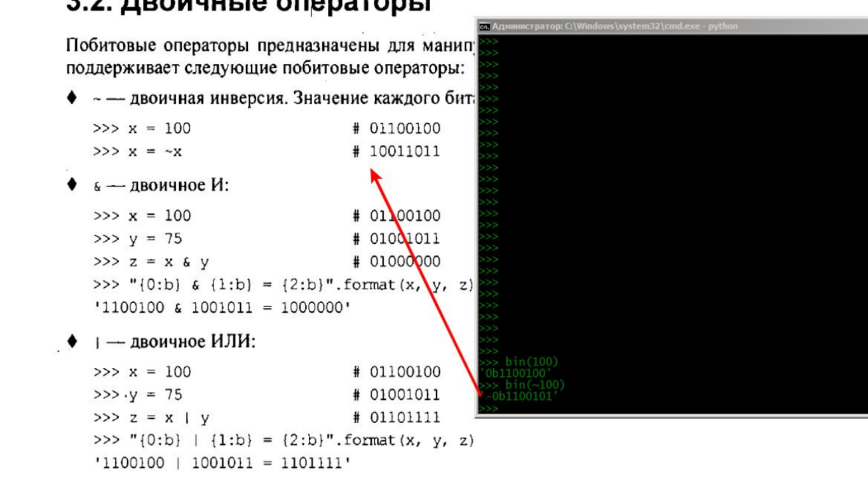
Task: Click the cmd.exe icon in the title bar
Action: point(484,27)
